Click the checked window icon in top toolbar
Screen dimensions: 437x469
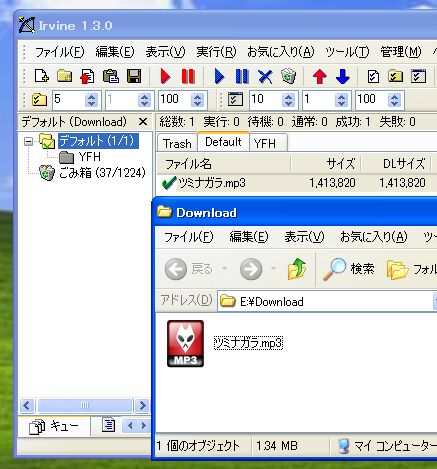coord(418,76)
